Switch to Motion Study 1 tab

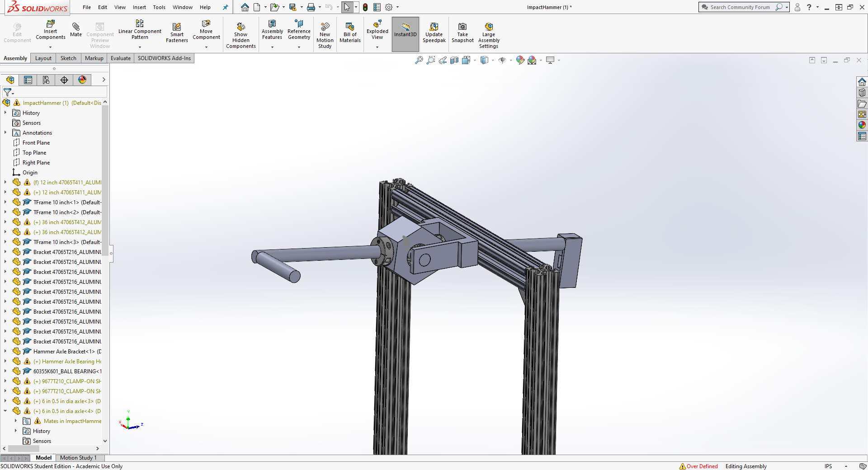click(x=78, y=458)
